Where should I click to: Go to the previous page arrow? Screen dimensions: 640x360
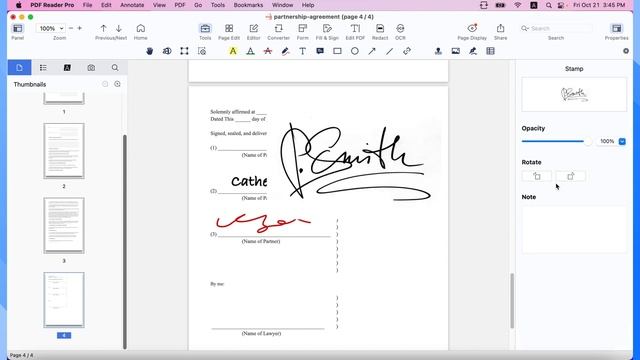coord(103,29)
